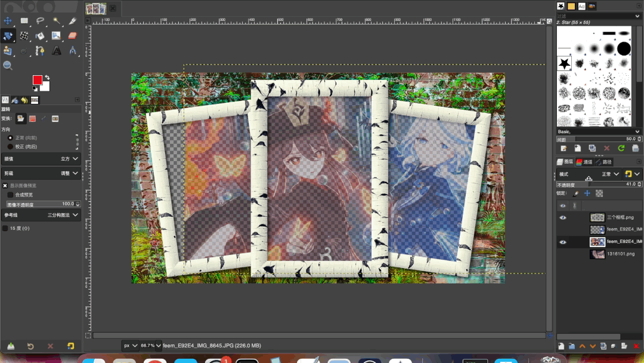The image size is (644, 363).
Task: Open the Patterns tab in brushes dock
Action: (x=571, y=6)
